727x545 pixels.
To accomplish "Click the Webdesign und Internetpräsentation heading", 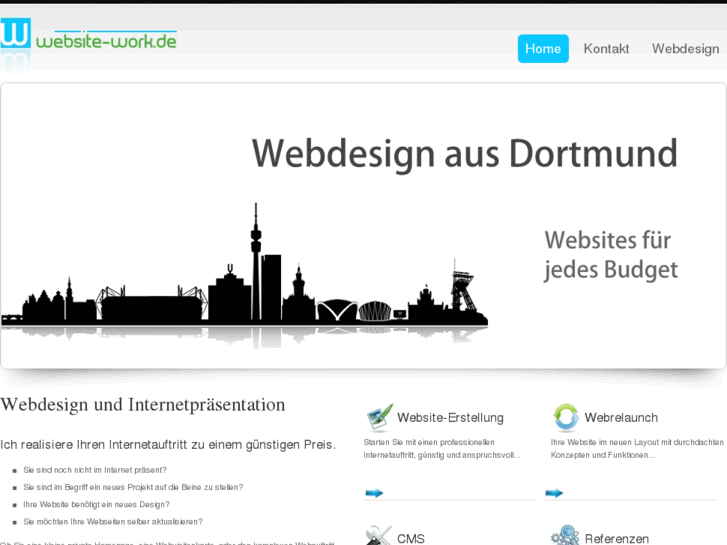I will pyautogui.click(x=143, y=405).
